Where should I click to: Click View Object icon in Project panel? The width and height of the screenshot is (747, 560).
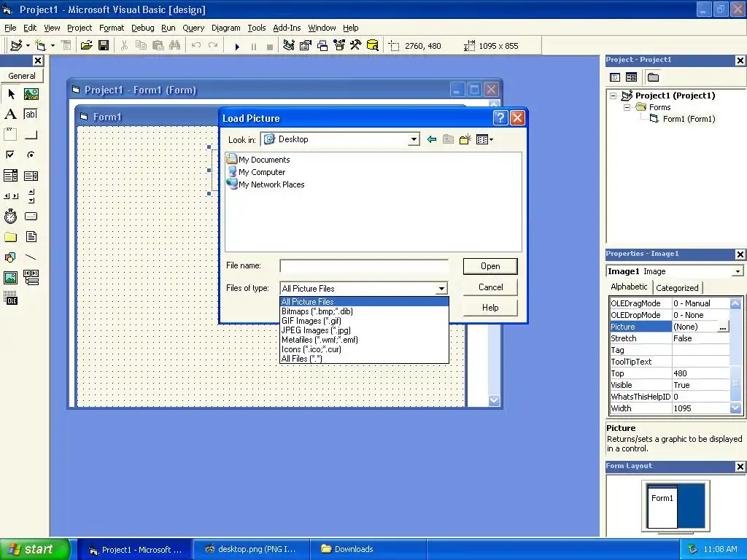coord(631,77)
